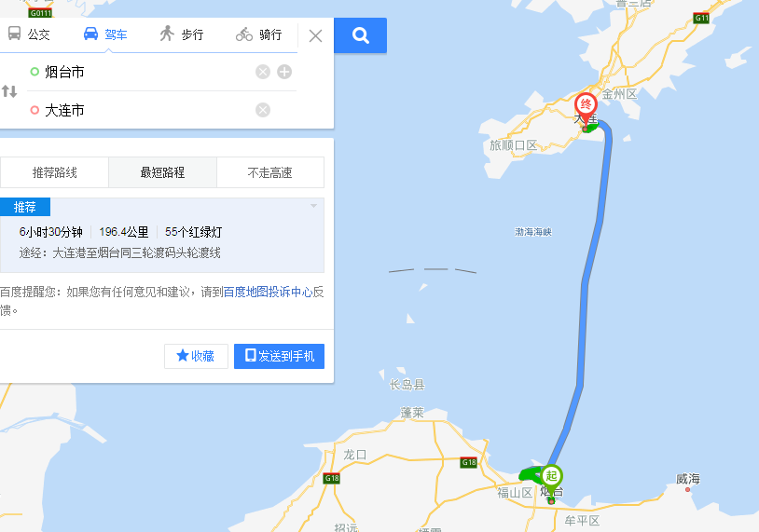Open 百度地图投诉中心 link
This screenshot has width=759, height=532.
268,292
